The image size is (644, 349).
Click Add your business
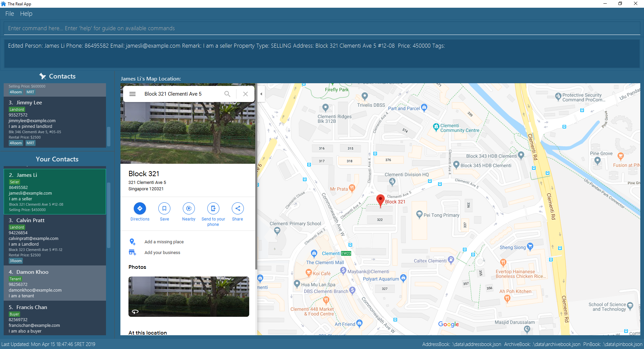point(162,253)
